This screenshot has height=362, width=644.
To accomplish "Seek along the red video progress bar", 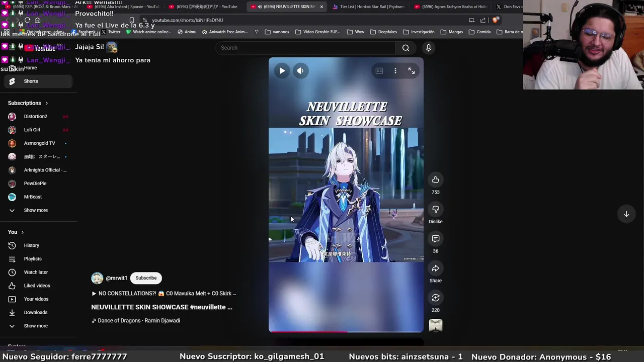I will (346, 332).
